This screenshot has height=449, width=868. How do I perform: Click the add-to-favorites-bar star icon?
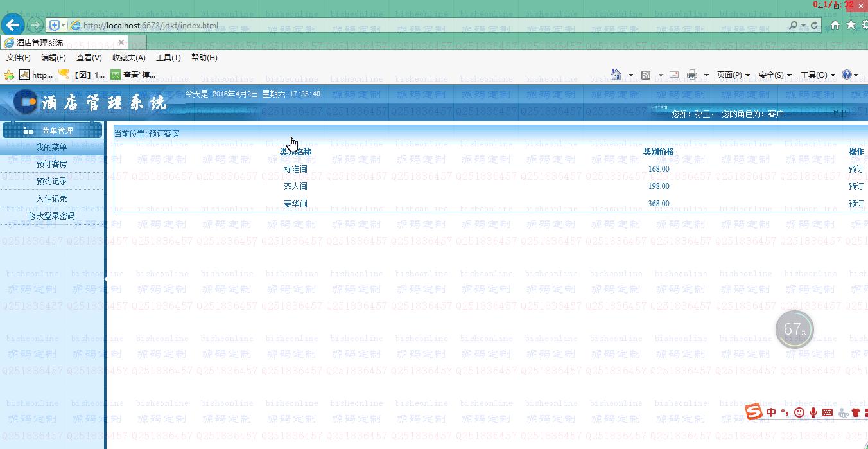(9, 75)
